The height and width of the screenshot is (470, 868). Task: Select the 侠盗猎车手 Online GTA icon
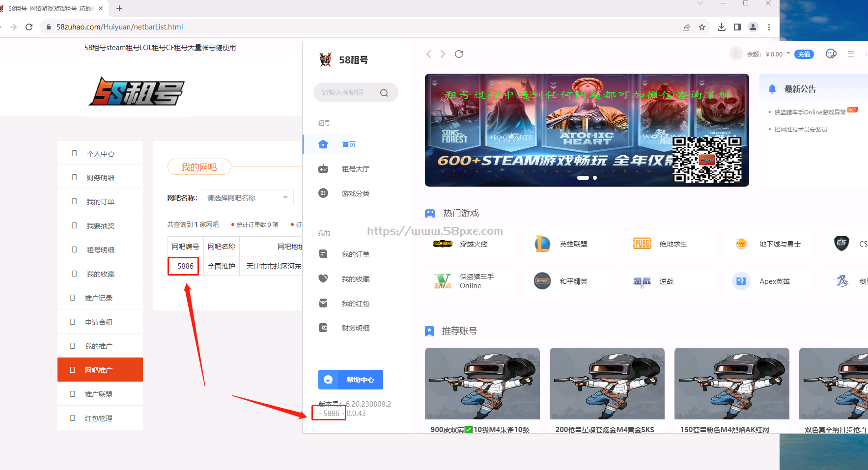pos(443,281)
